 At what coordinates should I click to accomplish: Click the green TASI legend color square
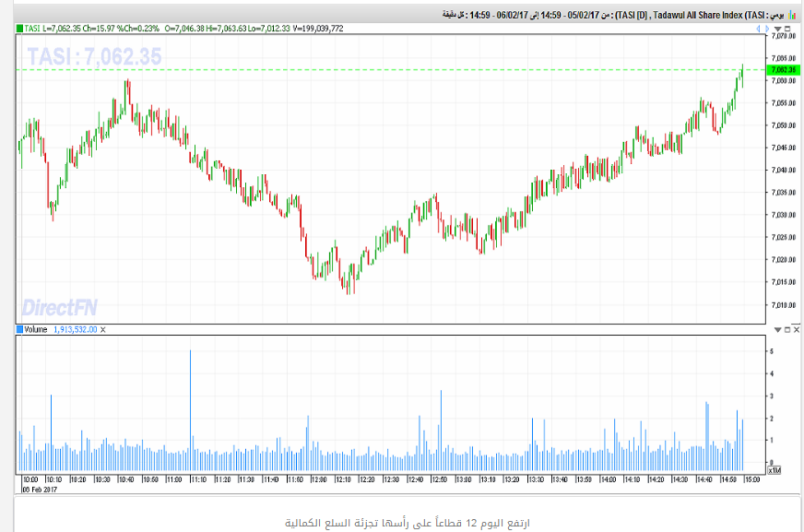tap(19, 29)
